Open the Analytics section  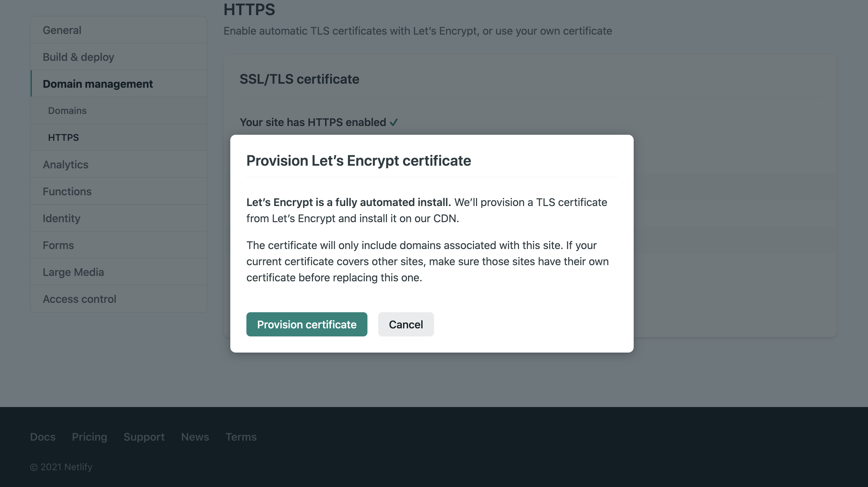(x=65, y=164)
